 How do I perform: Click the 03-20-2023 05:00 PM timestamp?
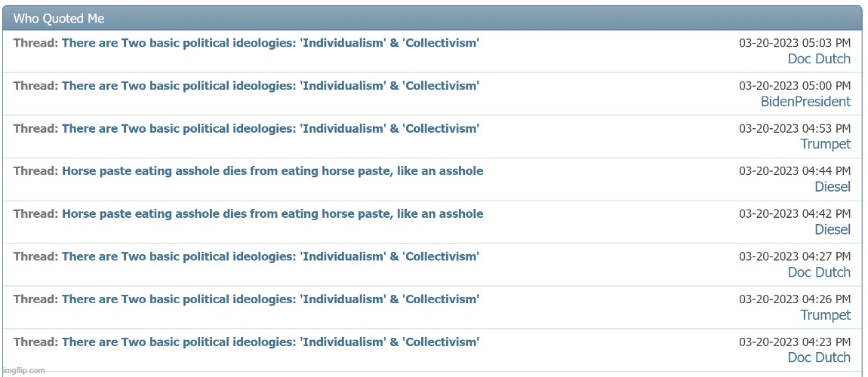pyautogui.click(x=794, y=86)
